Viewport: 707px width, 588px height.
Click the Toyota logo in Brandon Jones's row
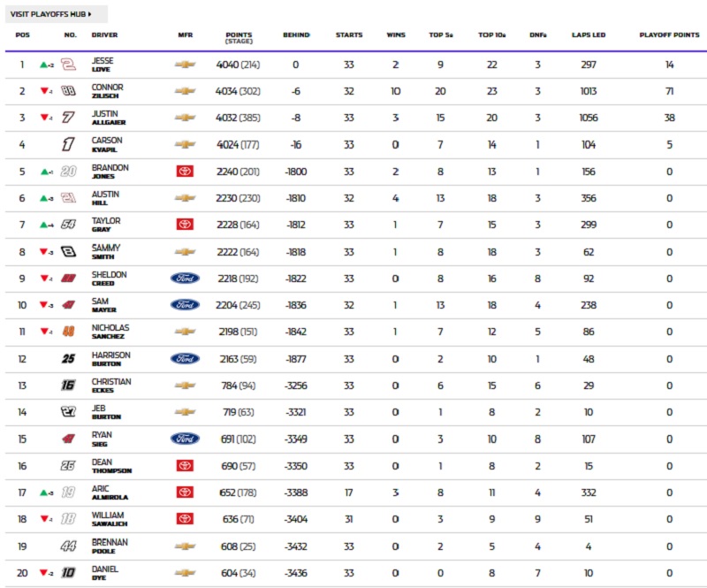[185, 172]
